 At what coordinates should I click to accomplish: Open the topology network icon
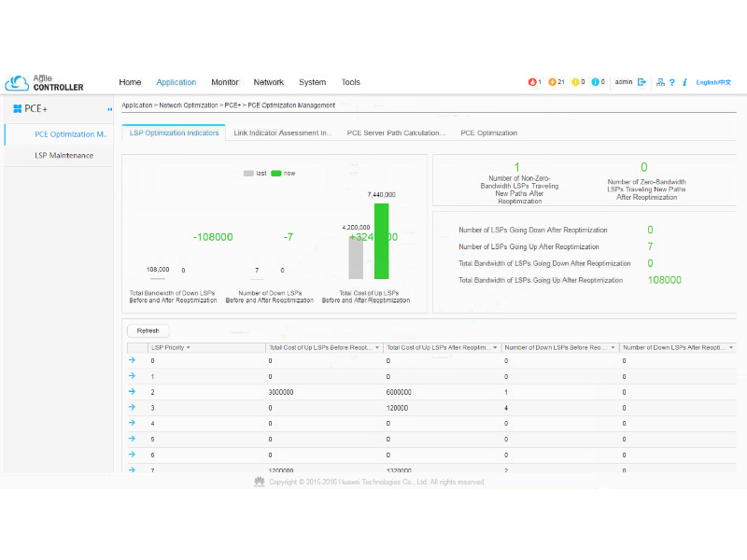point(660,82)
